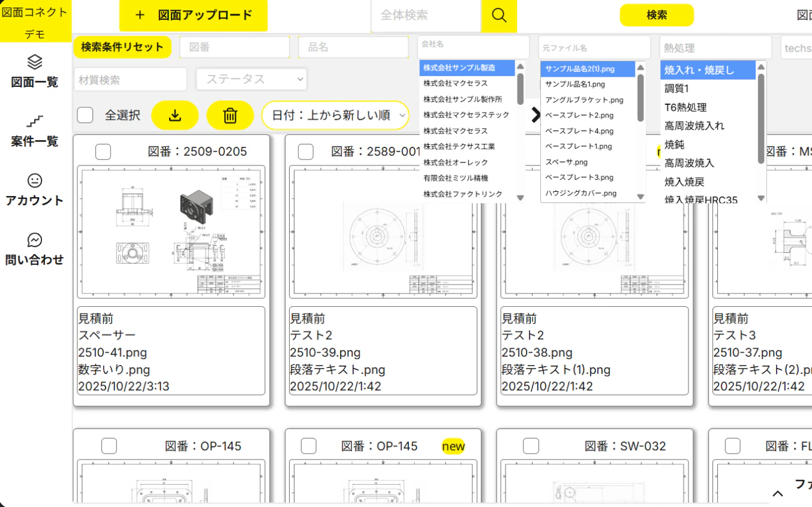Click the download icon button

(x=175, y=115)
